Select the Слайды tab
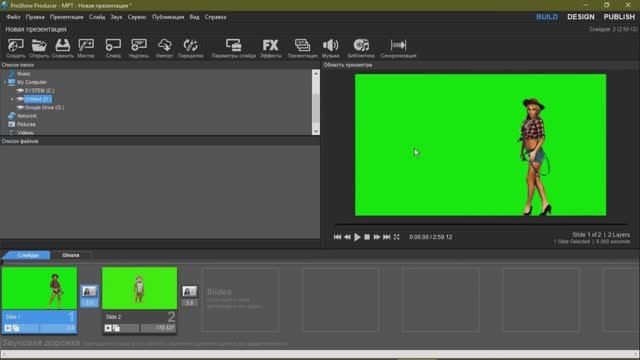 [x=27, y=255]
